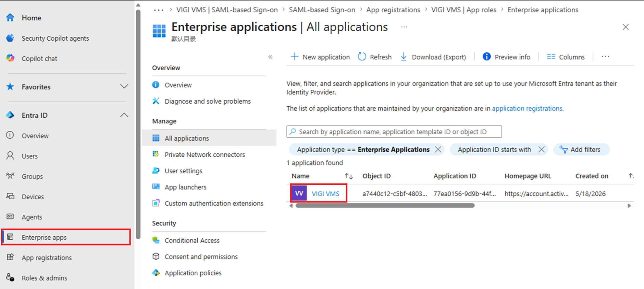Click Application policies icon
Viewport: 644px width, 289px height.
(156, 273)
